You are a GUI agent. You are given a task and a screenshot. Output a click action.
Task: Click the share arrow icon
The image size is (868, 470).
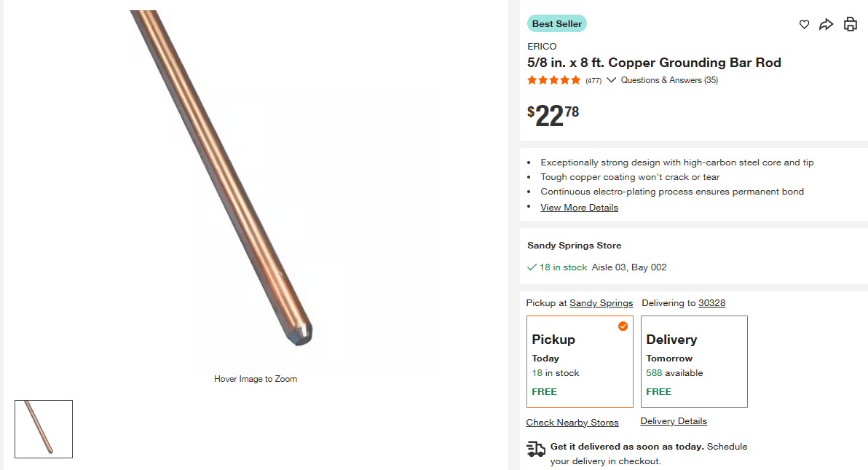point(826,25)
